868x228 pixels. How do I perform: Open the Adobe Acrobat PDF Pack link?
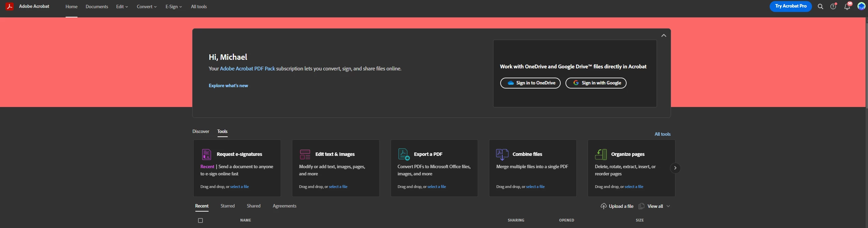pos(247,69)
